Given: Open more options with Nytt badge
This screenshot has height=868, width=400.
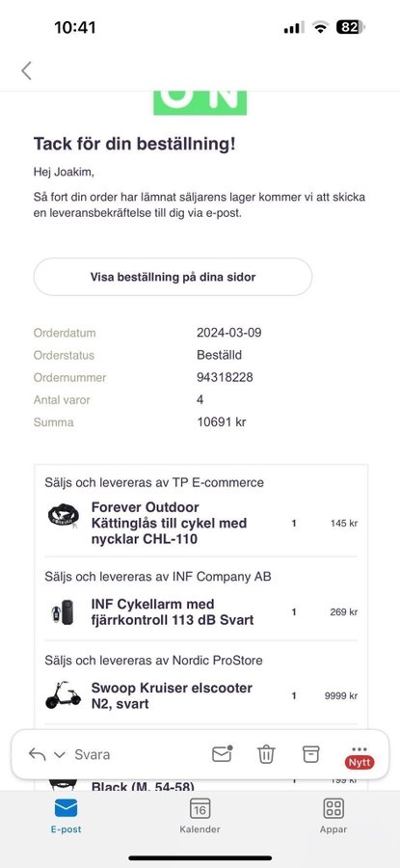Looking at the screenshot, I should tap(360, 756).
